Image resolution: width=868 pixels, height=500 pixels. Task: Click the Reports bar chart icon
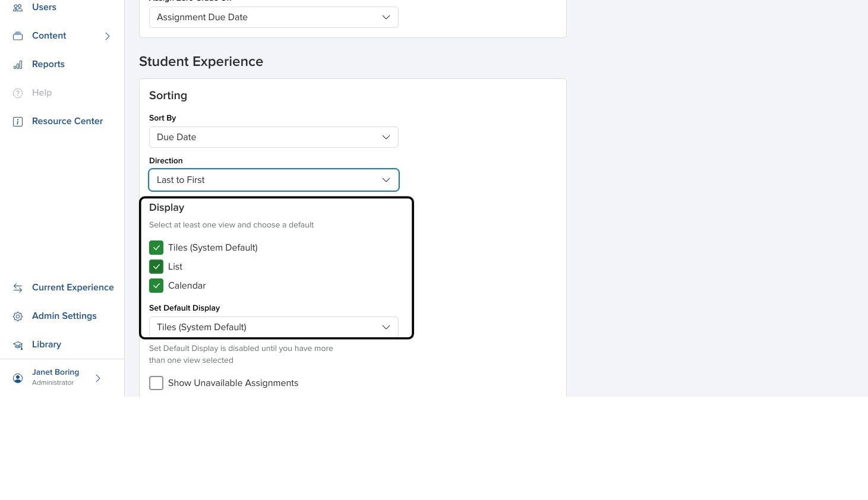pos(18,65)
